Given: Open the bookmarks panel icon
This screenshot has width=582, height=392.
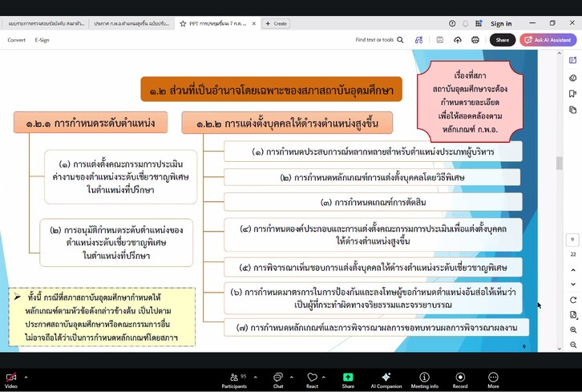Looking at the screenshot, I should (x=572, y=94).
